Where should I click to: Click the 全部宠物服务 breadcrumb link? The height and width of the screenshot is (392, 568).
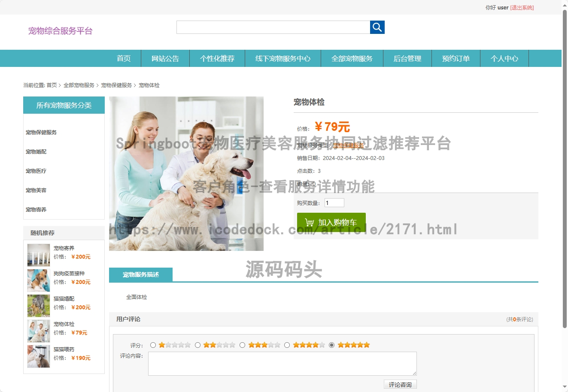(x=79, y=85)
